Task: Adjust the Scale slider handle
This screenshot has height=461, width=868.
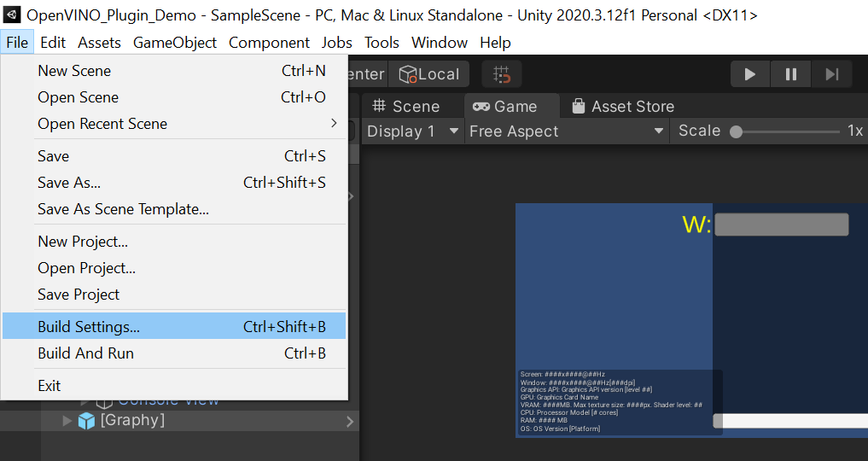Action: (x=736, y=131)
